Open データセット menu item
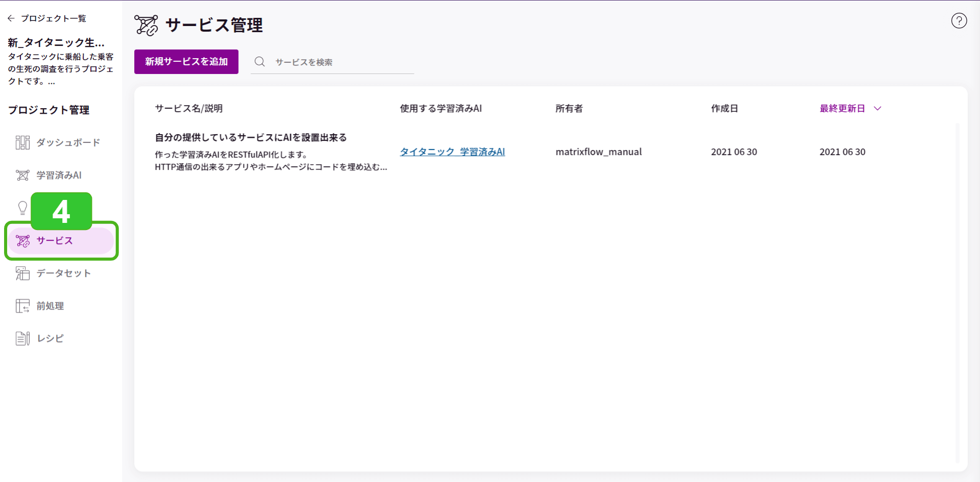Screen dimensions: 980x482 (x=63, y=273)
